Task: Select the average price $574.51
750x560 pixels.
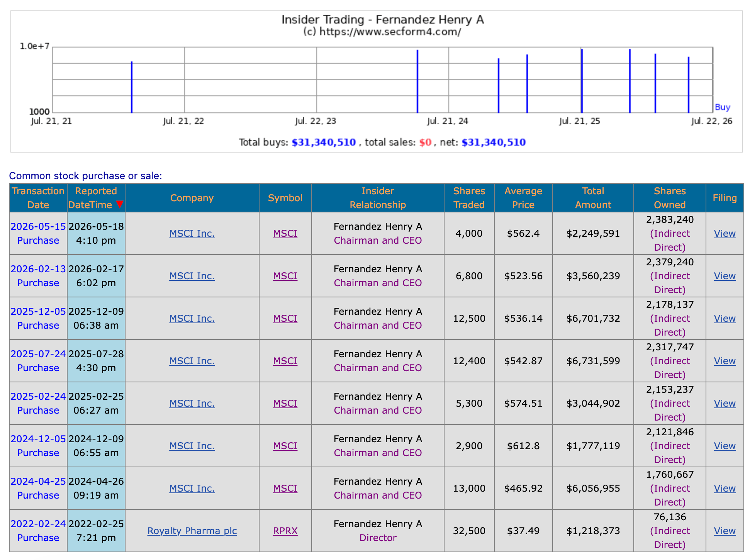Action: 523,403
